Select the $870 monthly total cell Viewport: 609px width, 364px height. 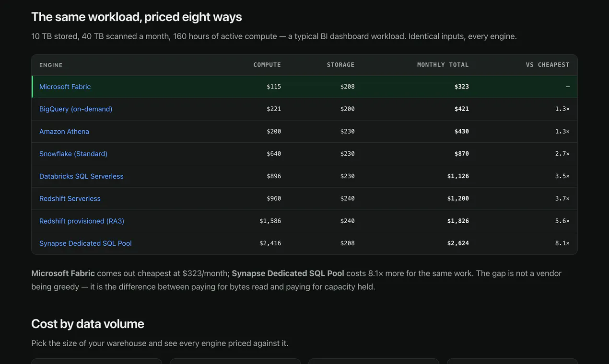[x=462, y=154]
